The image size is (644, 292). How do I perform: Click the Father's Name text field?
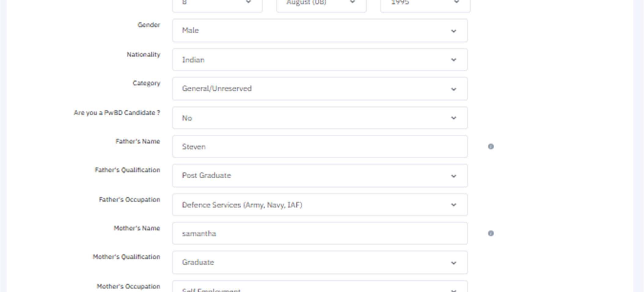pos(320,147)
